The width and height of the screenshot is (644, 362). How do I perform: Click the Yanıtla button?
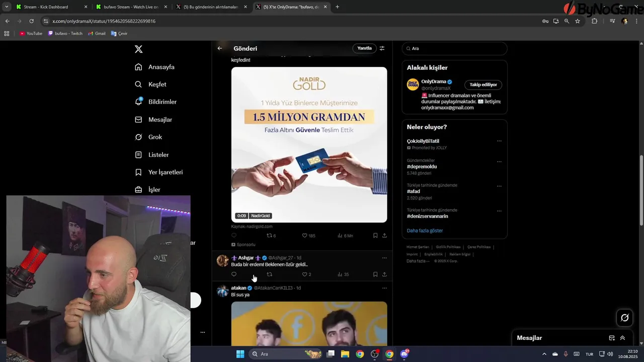pos(364,48)
